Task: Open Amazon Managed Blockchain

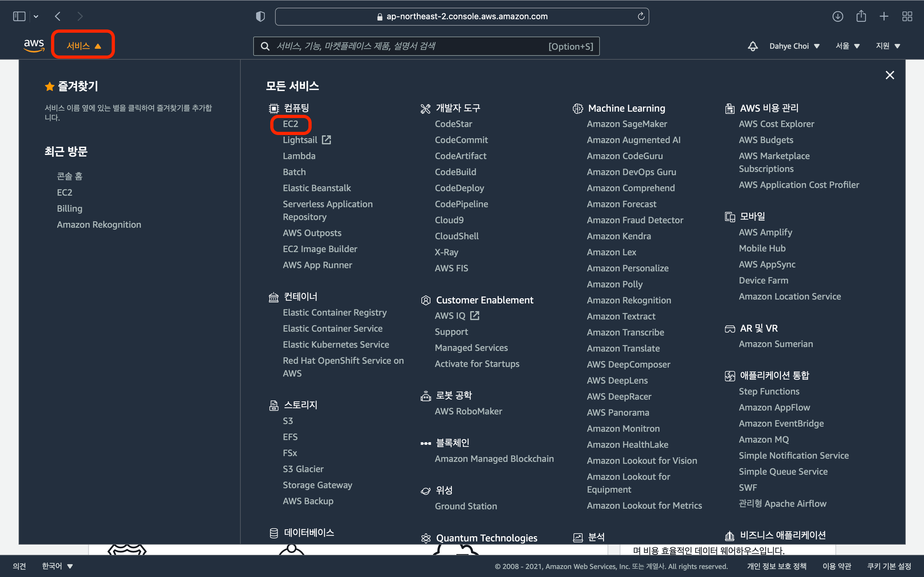Action: [494, 459]
